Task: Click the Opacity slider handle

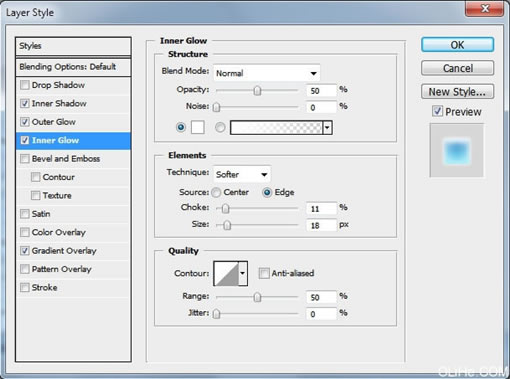Action: pyautogui.click(x=257, y=90)
